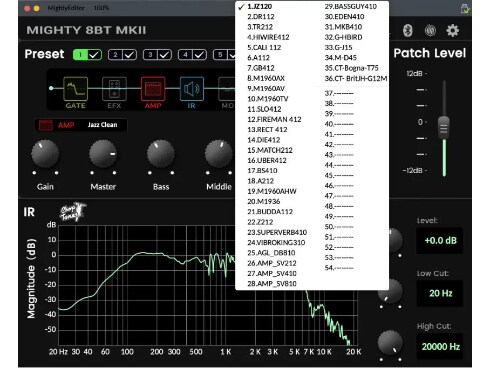
Task: Open the AMP module in signal chain
Action: tap(153, 89)
